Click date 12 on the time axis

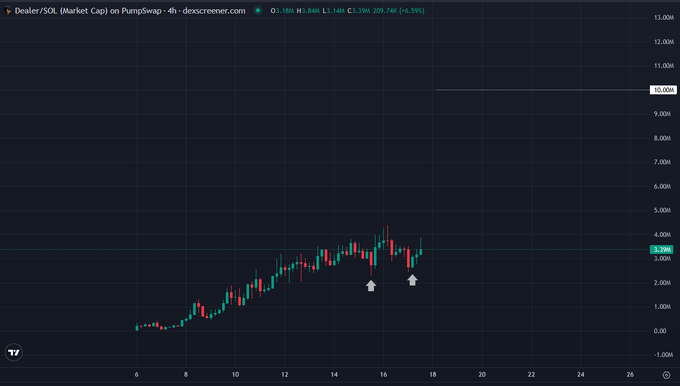coord(284,375)
